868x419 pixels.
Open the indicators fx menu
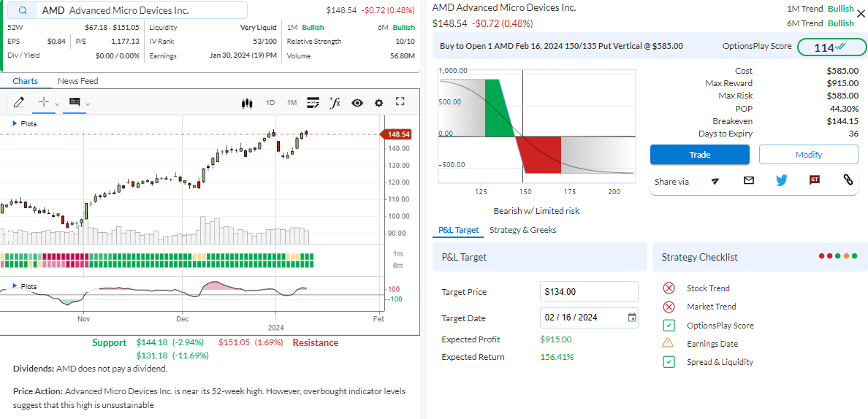335,102
